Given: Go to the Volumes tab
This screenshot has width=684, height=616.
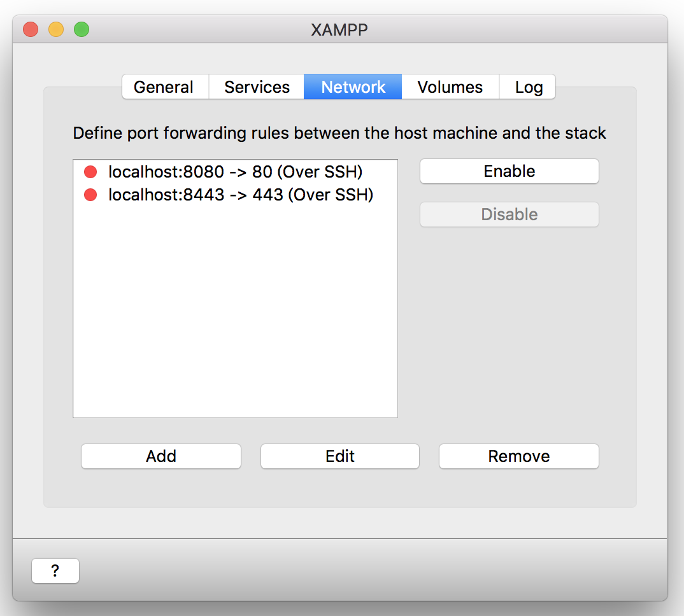Looking at the screenshot, I should [450, 87].
